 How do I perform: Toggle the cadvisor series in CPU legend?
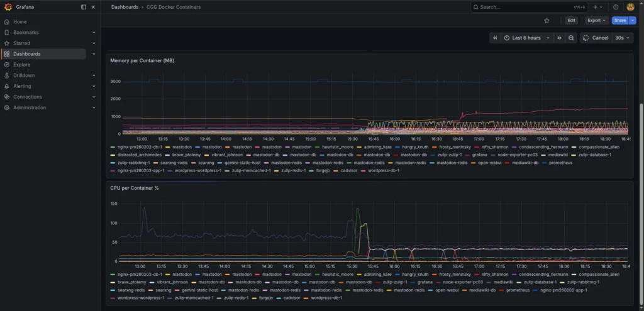tap(291, 298)
